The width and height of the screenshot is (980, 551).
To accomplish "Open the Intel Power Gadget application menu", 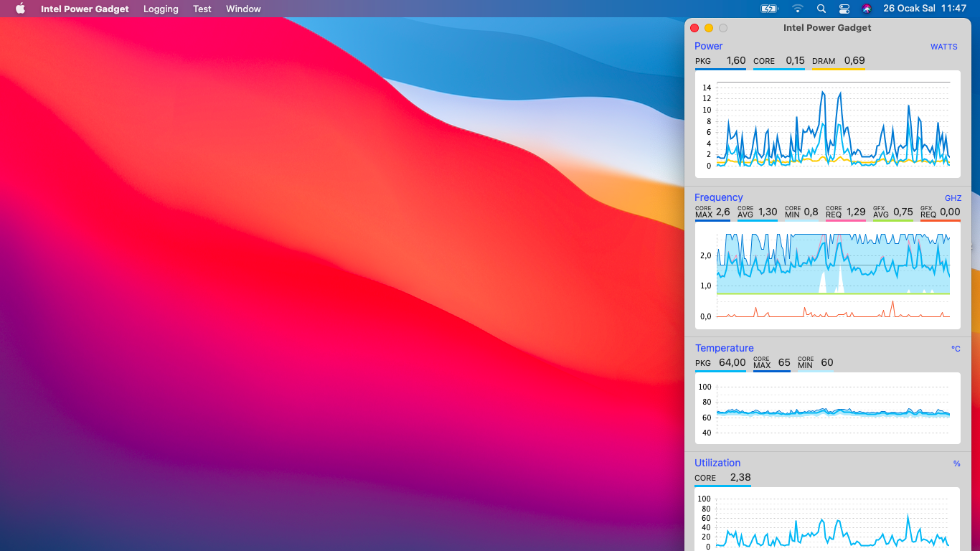I will click(85, 9).
